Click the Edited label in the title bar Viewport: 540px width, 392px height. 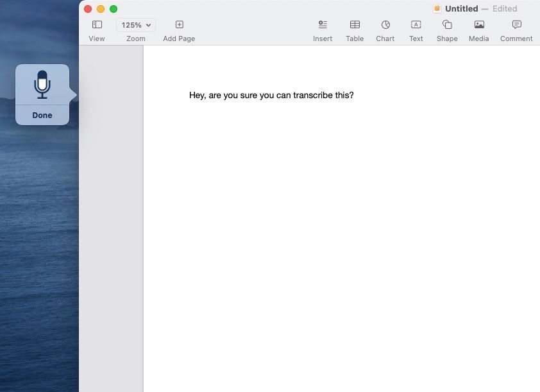click(505, 8)
